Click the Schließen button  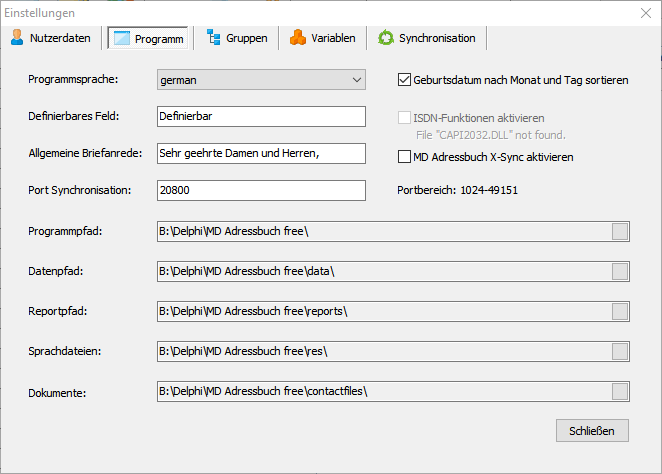tap(592, 431)
